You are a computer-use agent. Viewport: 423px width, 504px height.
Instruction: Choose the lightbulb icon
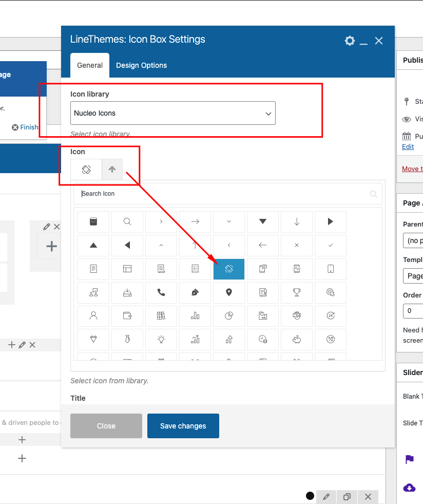tap(161, 340)
